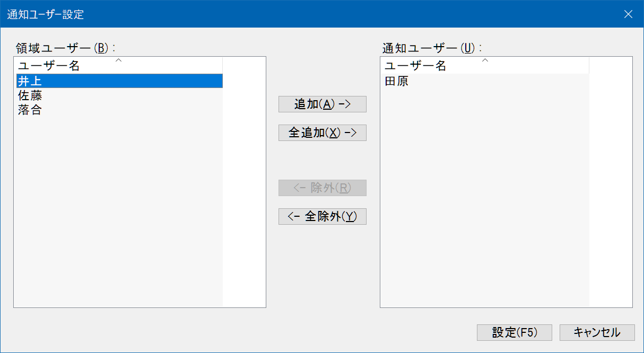Confirm with the 設定(F5) button
The image size is (644, 353).
coord(515,332)
